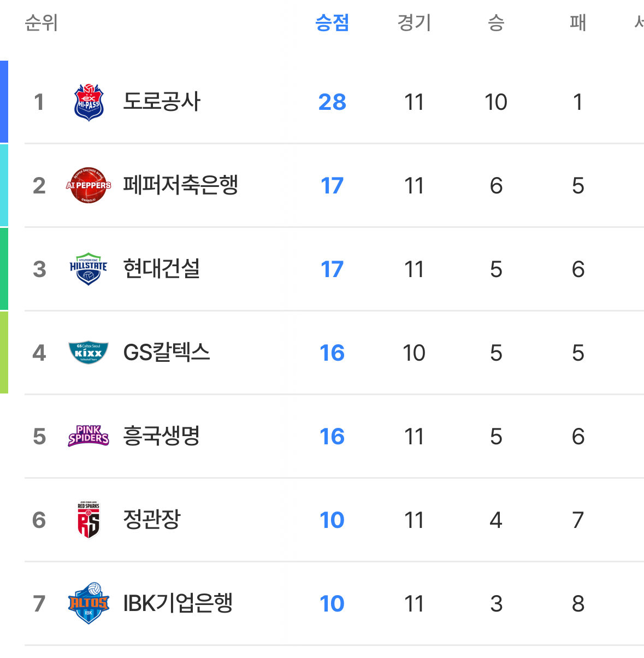Click the Hi-Pass 도로공사 team logo
This screenshot has height=658, width=644.
(88, 102)
